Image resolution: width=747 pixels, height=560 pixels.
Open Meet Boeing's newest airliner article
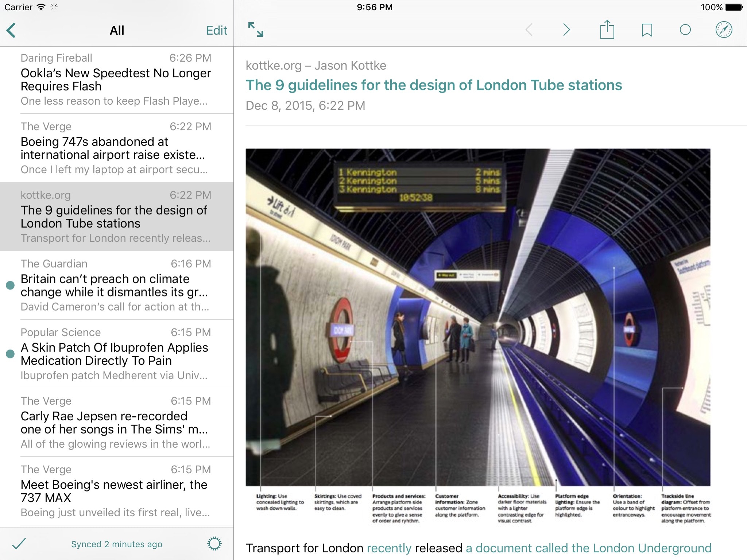117,491
